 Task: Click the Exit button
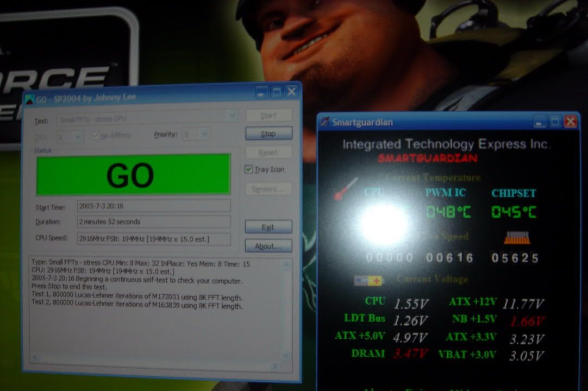[x=268, y=227]
